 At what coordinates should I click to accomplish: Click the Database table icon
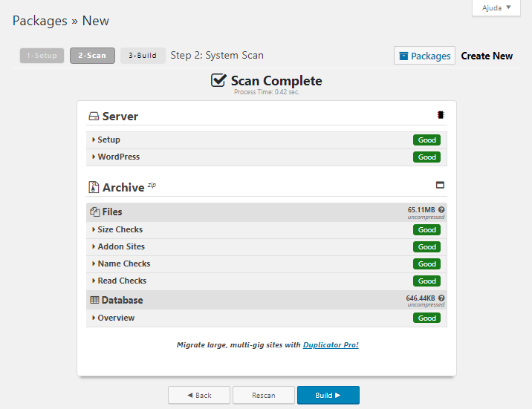pyautogui.click(x=94, y=301)
